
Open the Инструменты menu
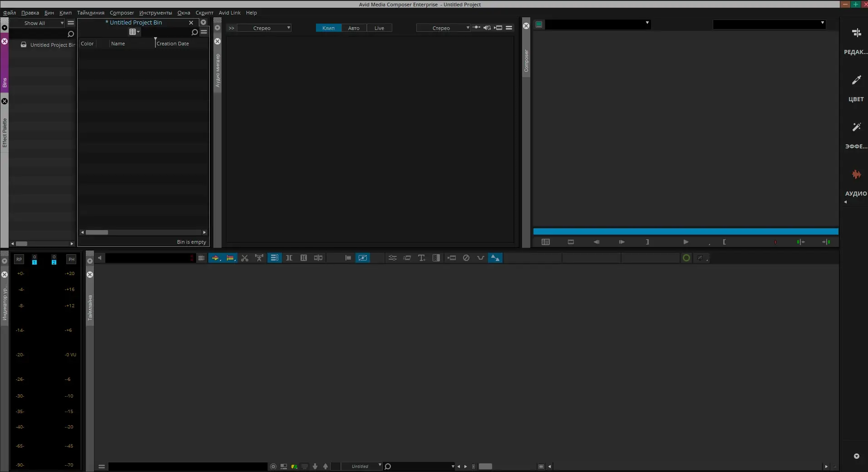(x=156, y=13)
